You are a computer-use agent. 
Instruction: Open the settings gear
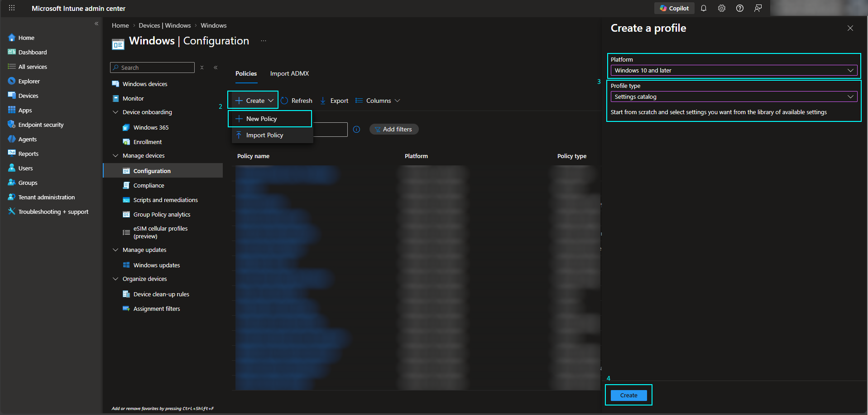[722, 8]
